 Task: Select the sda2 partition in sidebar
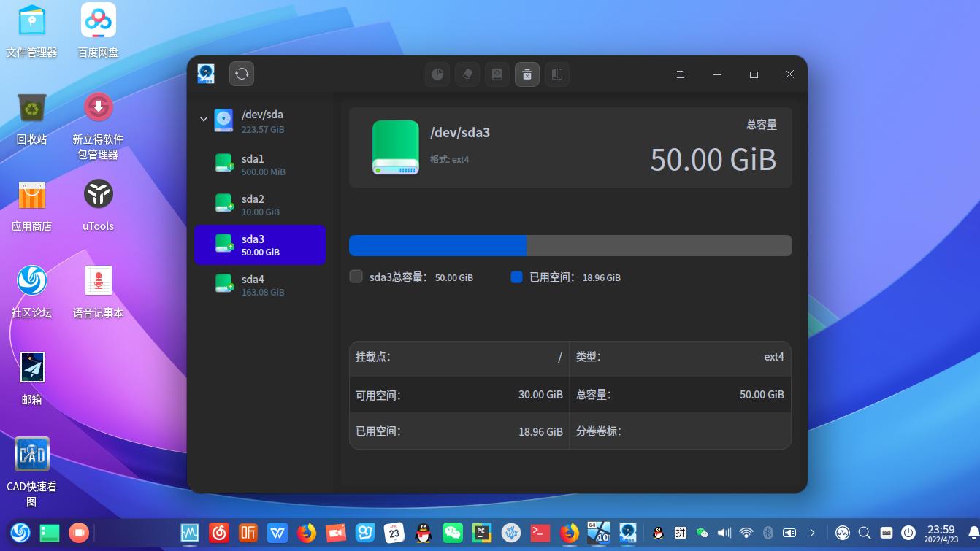click(x=261, y=204)
